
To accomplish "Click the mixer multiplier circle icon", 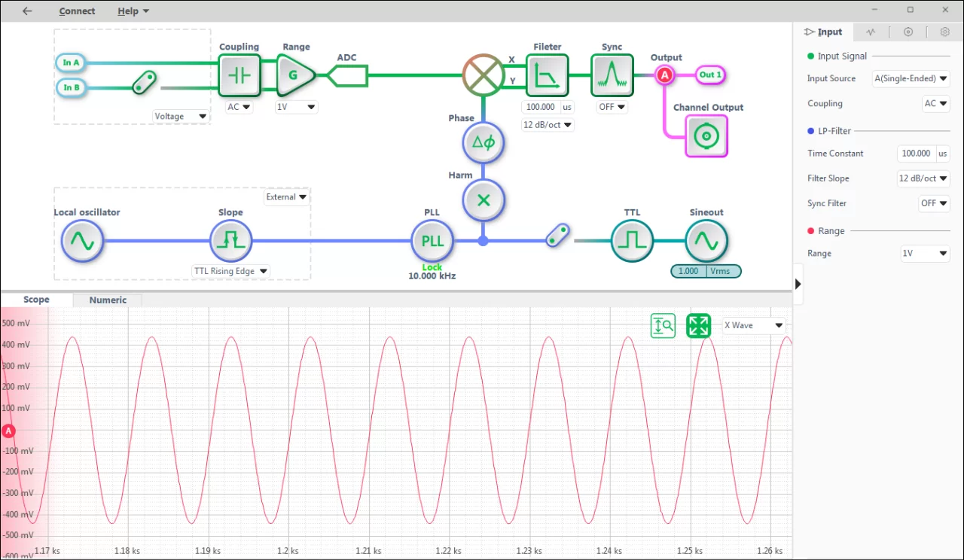I will [483, 75].
